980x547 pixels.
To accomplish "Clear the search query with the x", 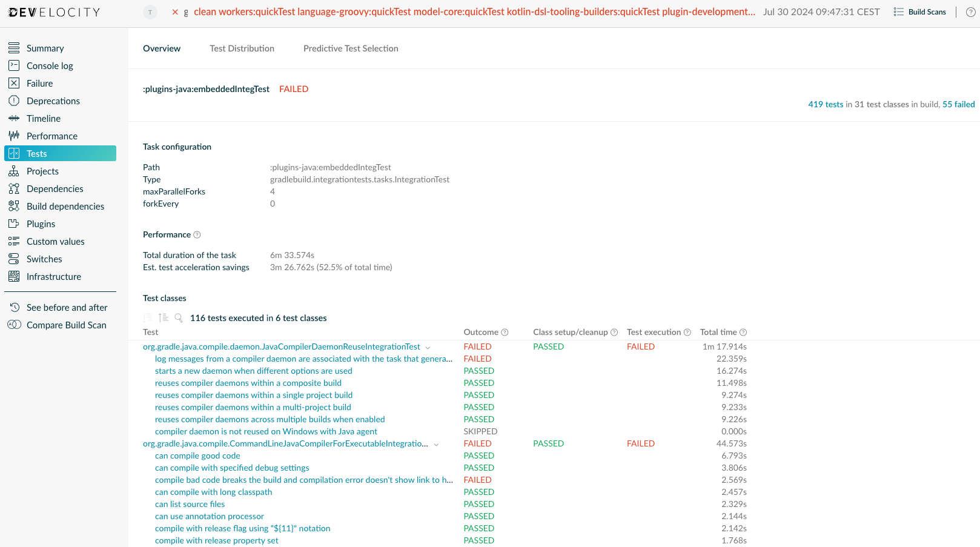I will [174, 12].
